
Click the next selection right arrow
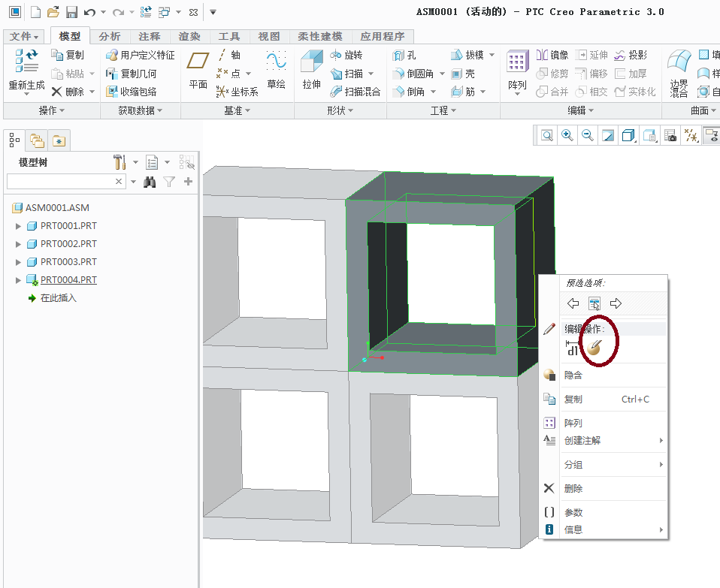coord(616,303)
